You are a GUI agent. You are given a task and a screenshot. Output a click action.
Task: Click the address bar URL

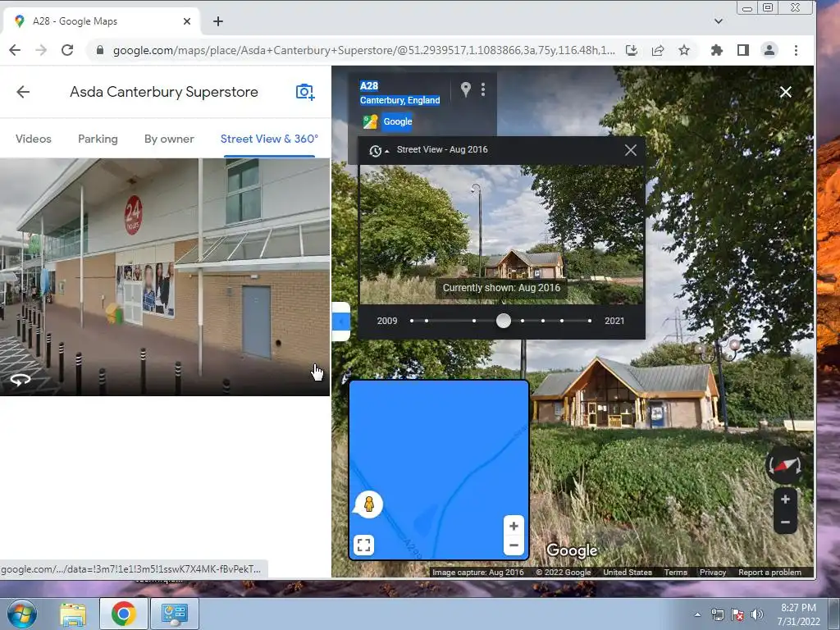363,50
